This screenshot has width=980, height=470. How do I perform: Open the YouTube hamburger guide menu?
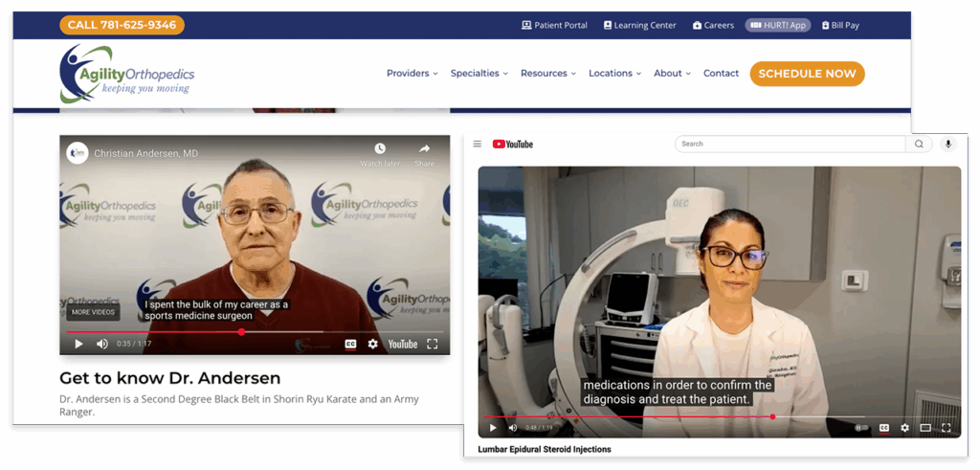[x=478, y=145]
